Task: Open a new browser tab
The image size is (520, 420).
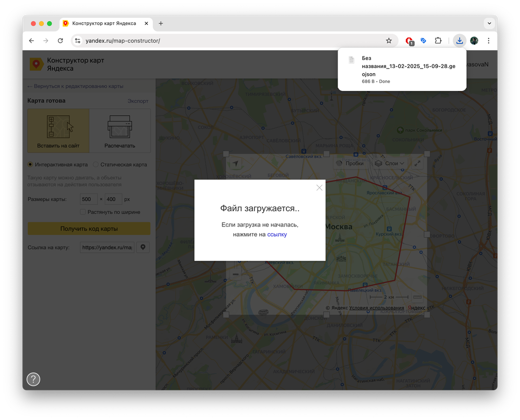Action: (x=161, y=23)
